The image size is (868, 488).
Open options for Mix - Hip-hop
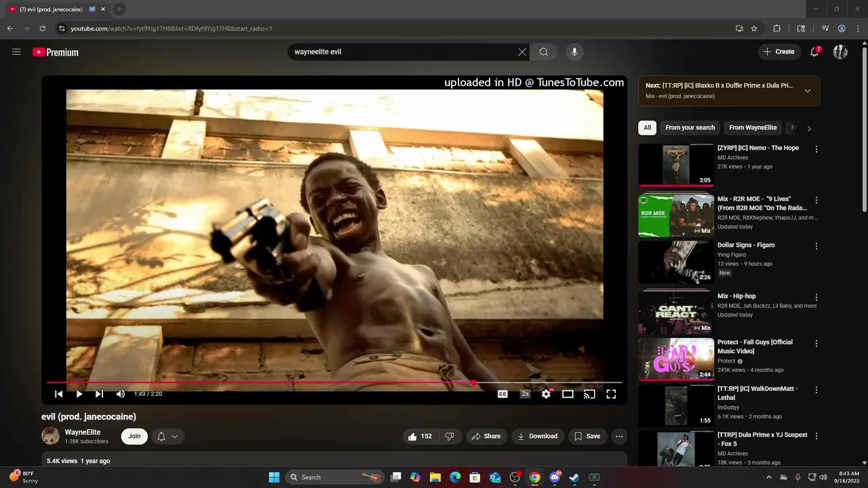816,298
